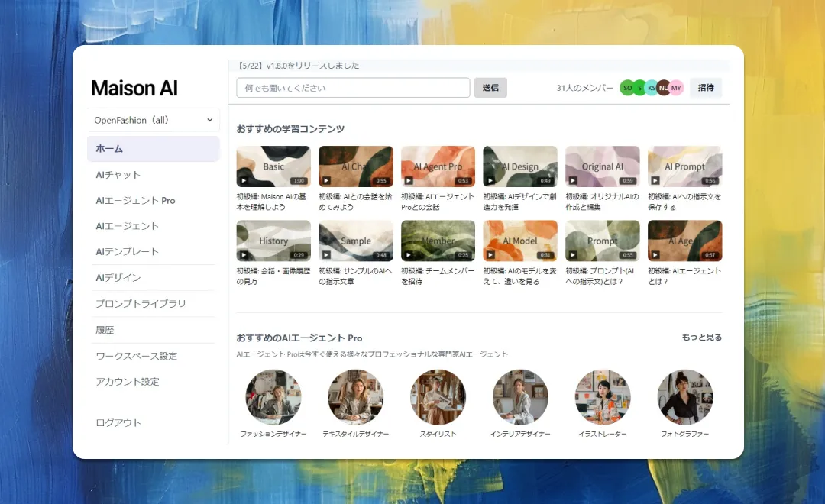The height and width of the screenshot is (504, 825).
Task: Open プロンプトライブラリ from the sidebar
Action: point(141,304)
